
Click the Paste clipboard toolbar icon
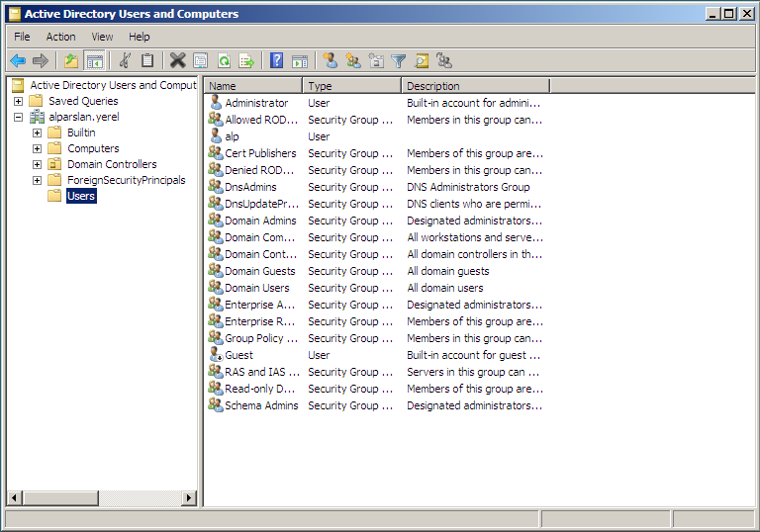tap(147, 60)
